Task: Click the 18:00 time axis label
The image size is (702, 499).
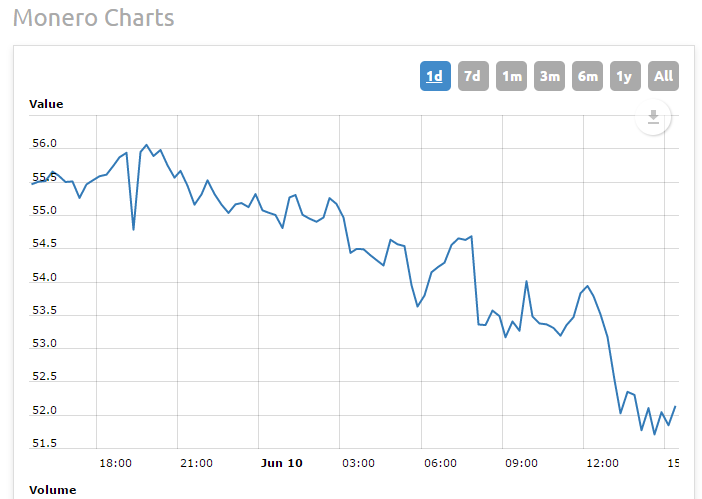Action: coord(116,463)
